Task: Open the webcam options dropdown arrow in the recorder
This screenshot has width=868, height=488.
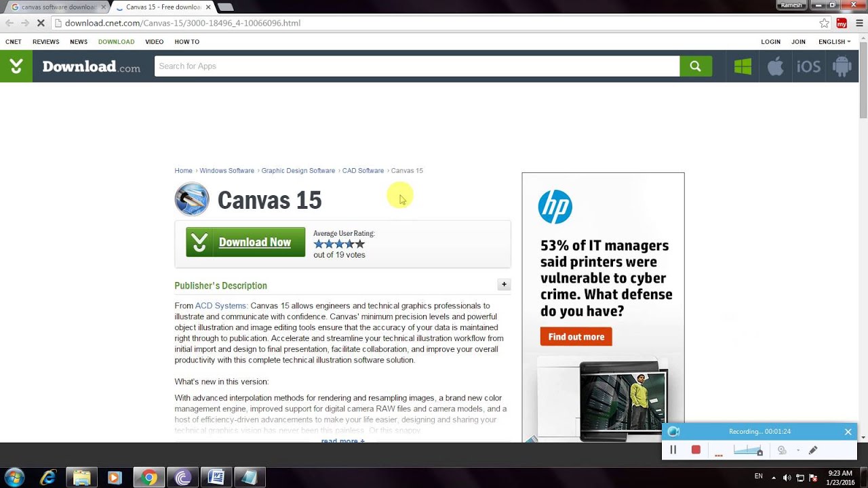Action: click(x=798, y=450)
